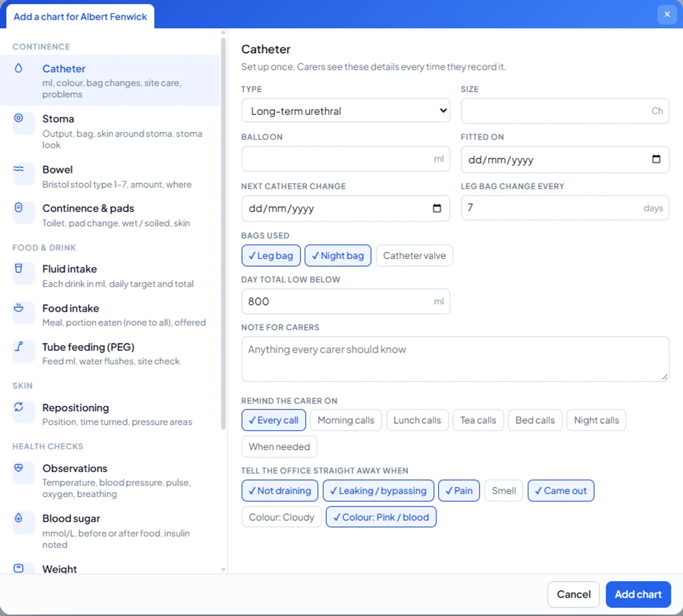Click the Stoma icon
This screenshot has width=683, height=616.
(19, 118)
